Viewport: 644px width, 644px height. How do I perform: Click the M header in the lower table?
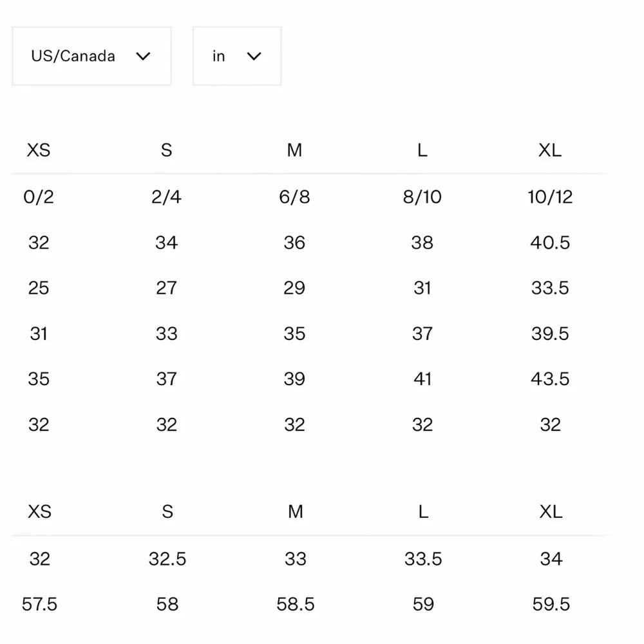(x=295, y=511)
